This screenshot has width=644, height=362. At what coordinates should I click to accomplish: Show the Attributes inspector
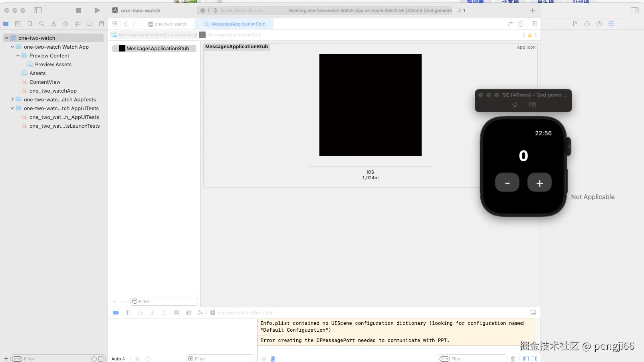[611, 24]
